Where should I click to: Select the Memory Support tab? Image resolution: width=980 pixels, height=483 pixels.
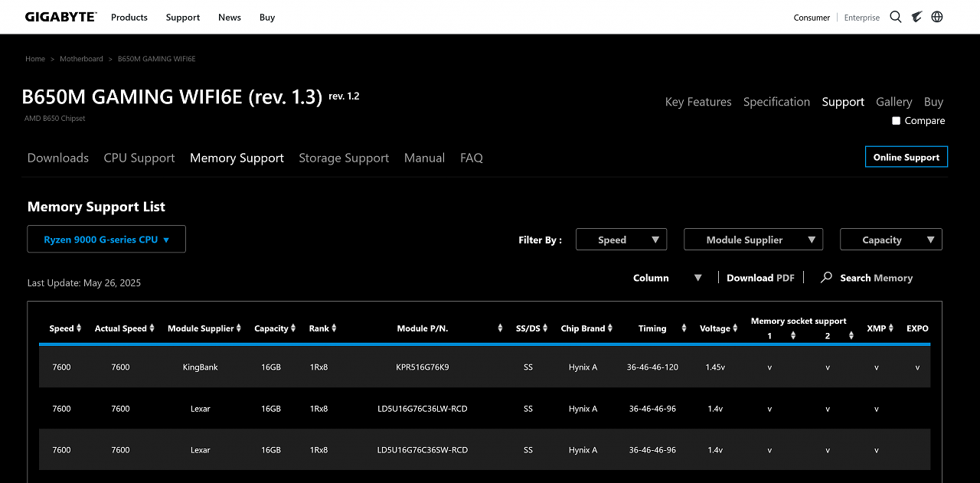click(x=237, y=158)
